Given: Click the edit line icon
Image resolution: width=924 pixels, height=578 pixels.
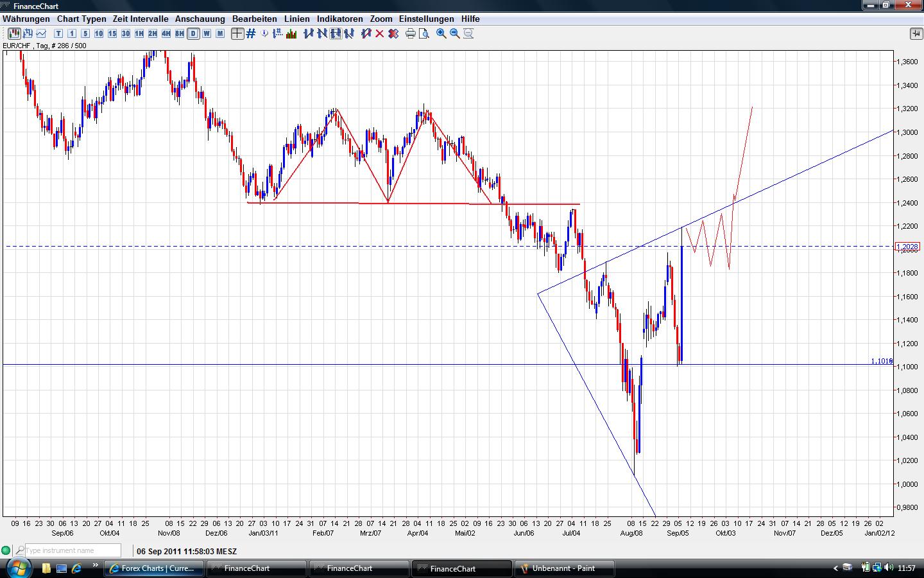Looking at the screenshot, I should tap(366, 33).
